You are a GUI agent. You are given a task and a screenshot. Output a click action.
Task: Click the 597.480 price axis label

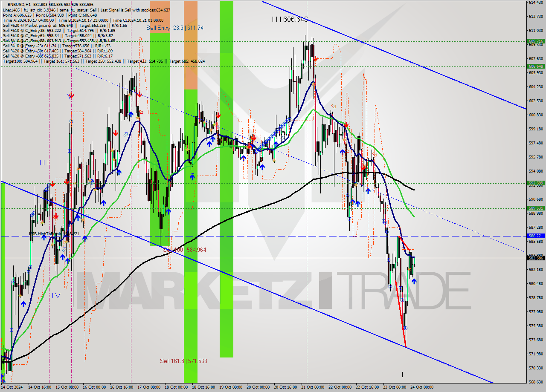point(536,143)
